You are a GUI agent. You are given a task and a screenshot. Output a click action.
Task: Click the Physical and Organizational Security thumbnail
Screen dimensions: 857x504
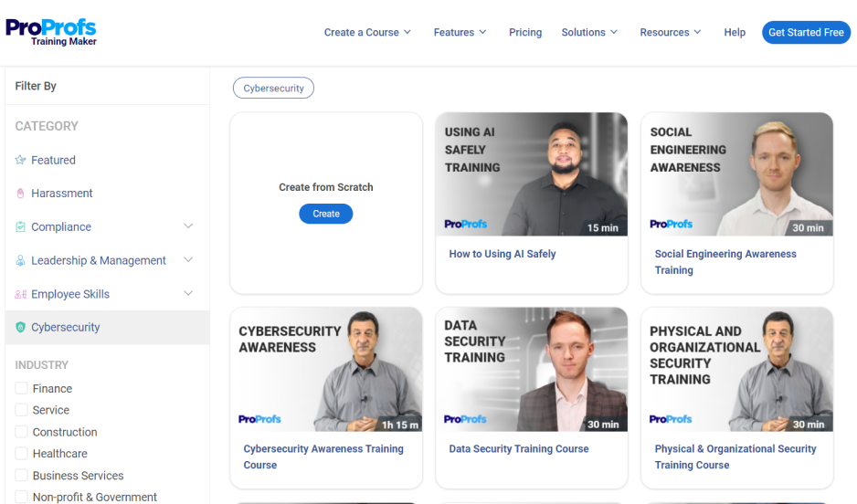[x=736, y=370]
